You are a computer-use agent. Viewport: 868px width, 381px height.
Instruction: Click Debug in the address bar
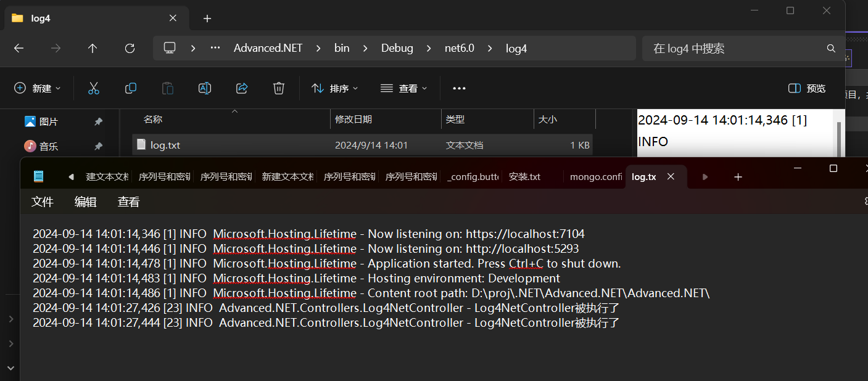pos(397,48)
